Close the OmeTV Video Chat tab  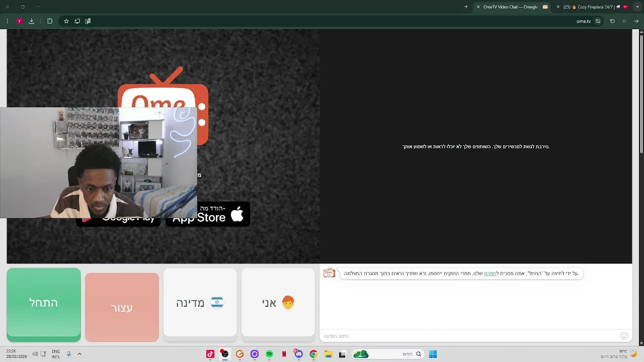point(478,7)
